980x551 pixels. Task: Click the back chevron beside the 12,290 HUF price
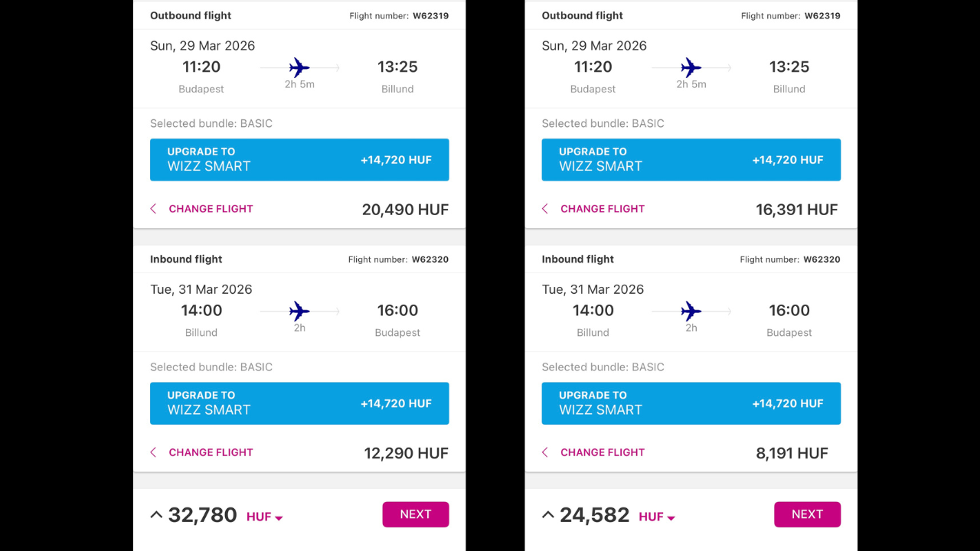[153, 452]
